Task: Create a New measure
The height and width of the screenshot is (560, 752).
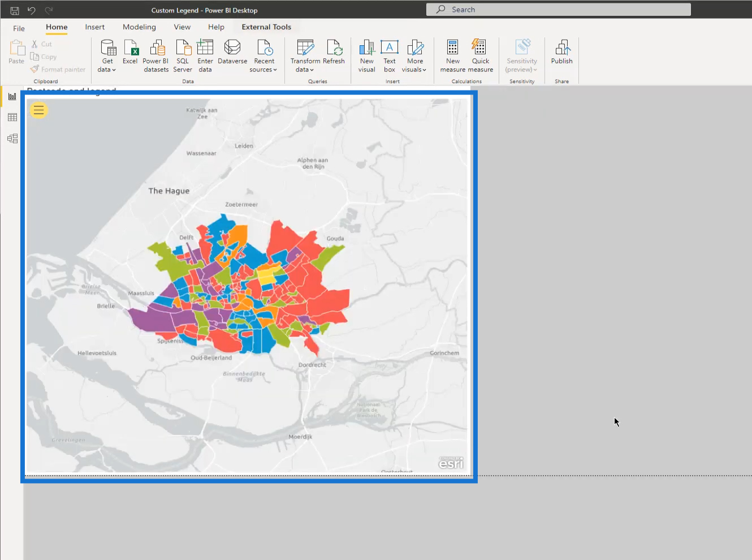Action: [453, 56]
